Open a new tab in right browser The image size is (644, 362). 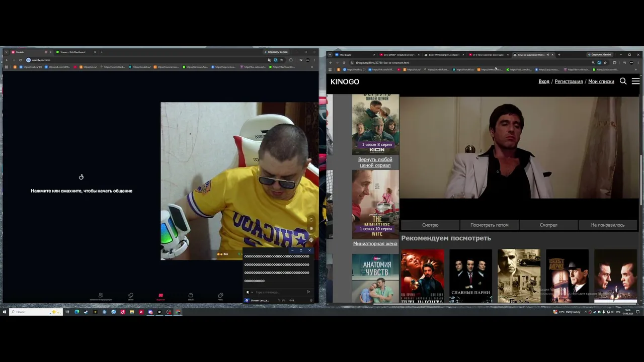pos(558,54)
